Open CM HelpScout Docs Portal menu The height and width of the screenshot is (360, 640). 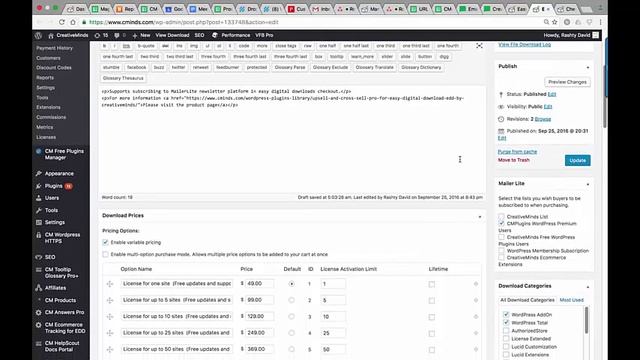point(61,346)
